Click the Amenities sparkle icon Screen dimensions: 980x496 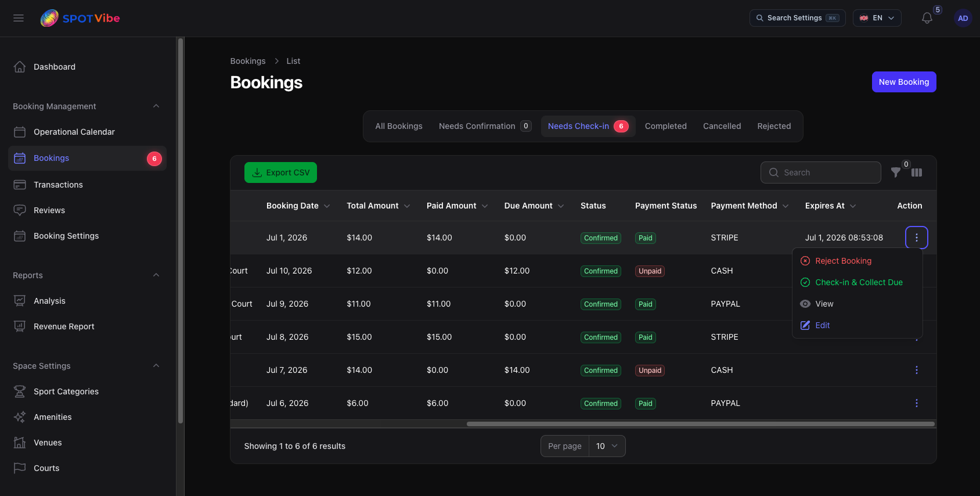(x=20, y=417)
